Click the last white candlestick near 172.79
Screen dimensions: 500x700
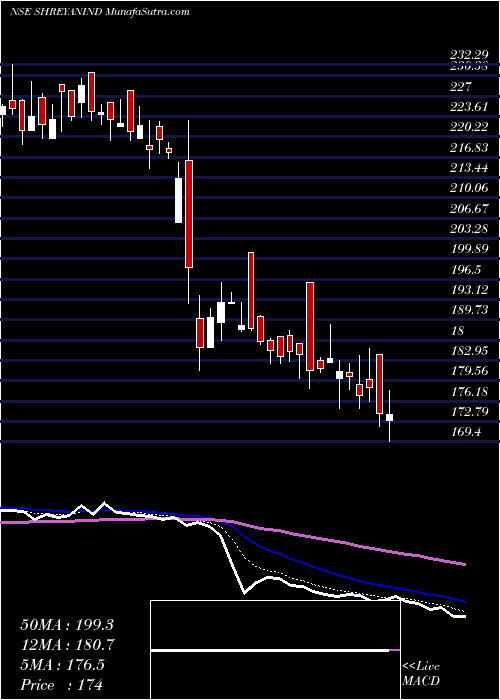coord(389,417)
